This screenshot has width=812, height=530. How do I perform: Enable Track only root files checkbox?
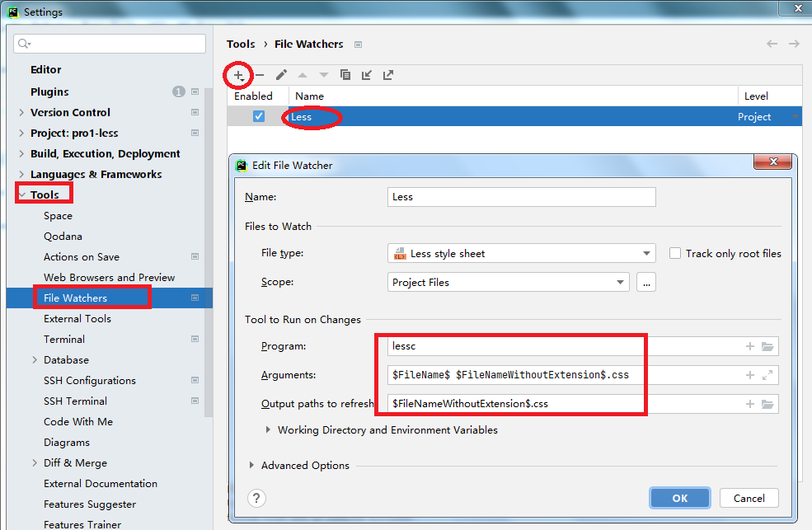click(675, 253)
